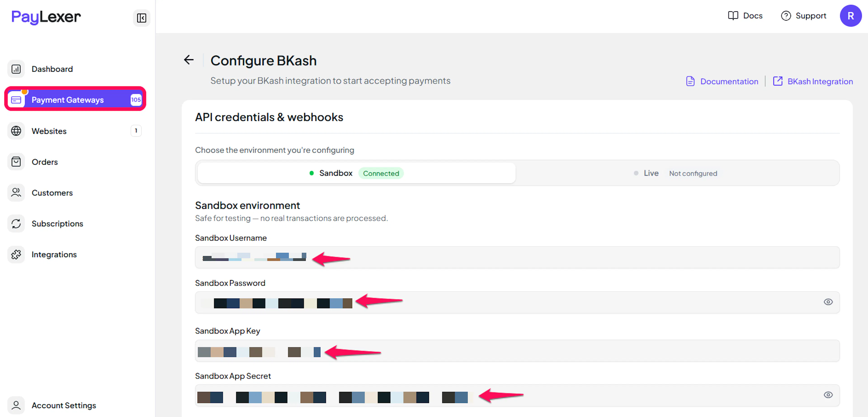Click the 105 badge on Payment Gateways
The image size is (868, 417).
(136, 100)
